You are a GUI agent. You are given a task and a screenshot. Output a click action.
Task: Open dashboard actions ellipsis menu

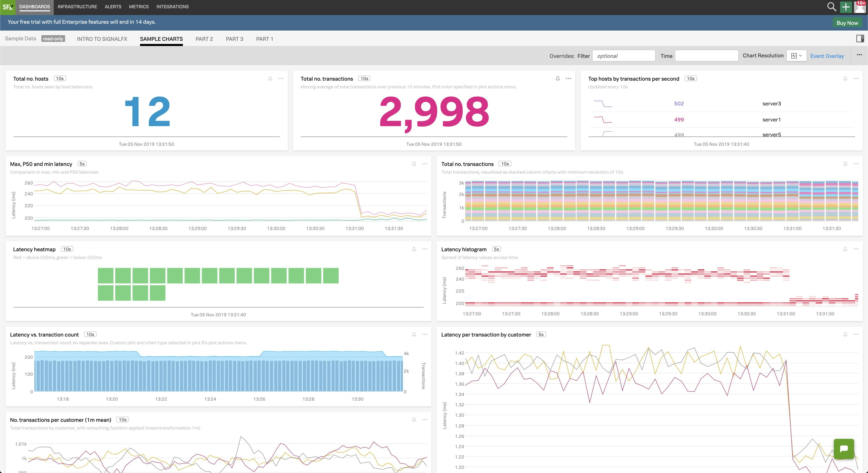[x=859, y=55]
